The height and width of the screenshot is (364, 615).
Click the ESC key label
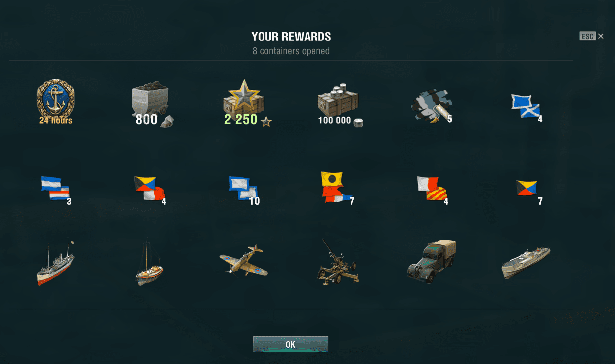point(587,36)
